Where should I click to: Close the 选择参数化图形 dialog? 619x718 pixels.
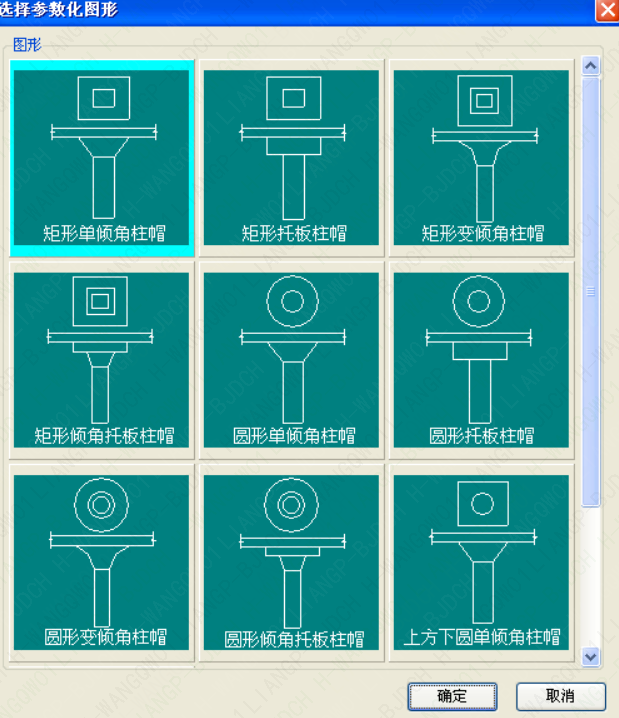point(607,10)
